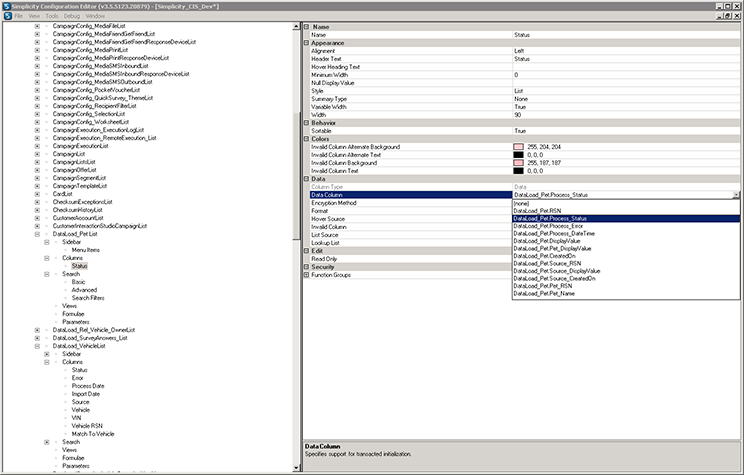Choose DataLoad_Pet.Process_DateTime option
This screenshot has height=475, width=744.
coord(626,233)
